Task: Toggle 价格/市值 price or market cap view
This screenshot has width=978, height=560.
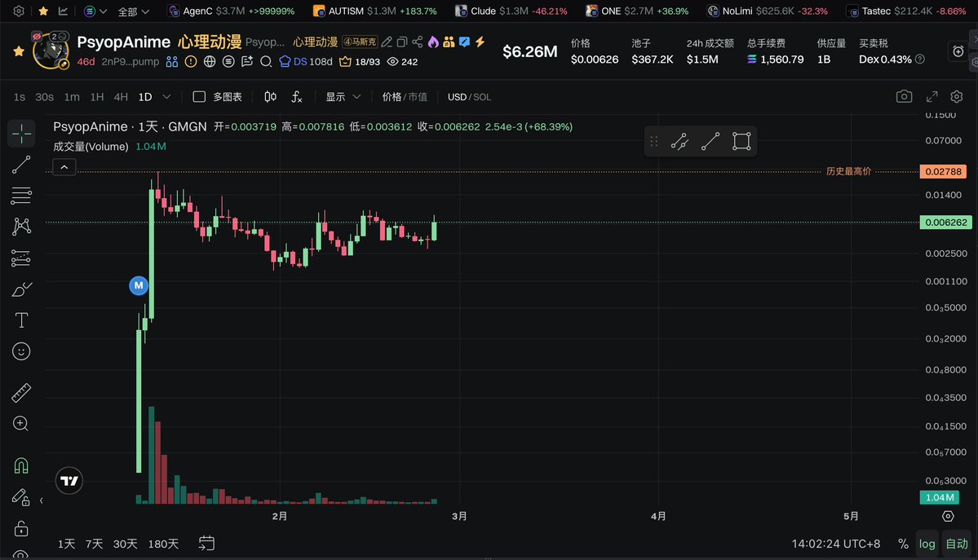Action: (405, 97)
